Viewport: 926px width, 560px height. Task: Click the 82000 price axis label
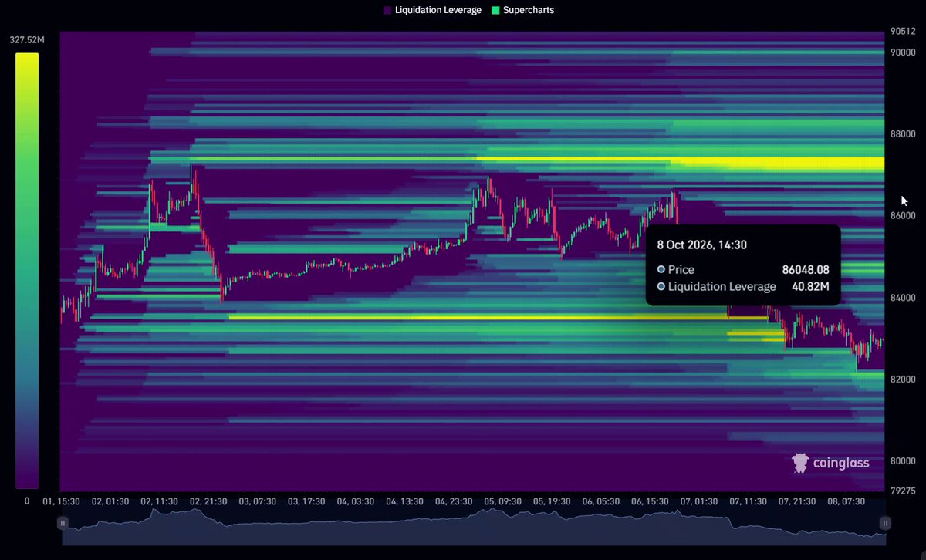click(x=901, y=380)
